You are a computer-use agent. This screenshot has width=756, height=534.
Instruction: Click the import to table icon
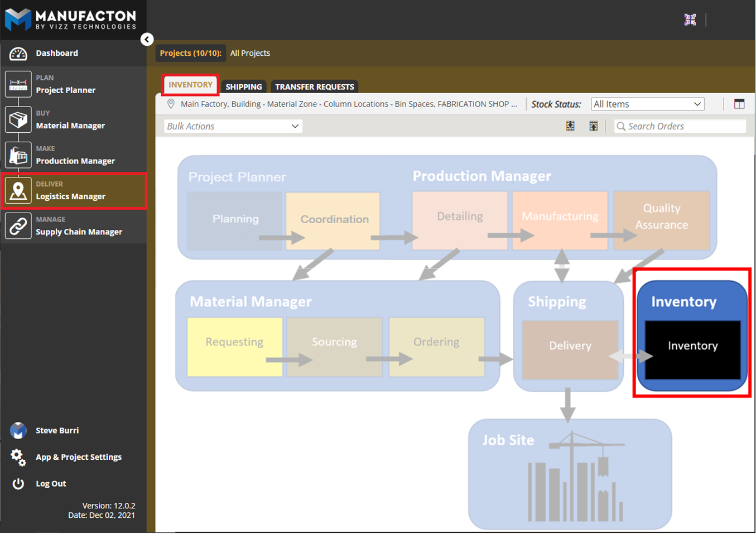(x=570, y=126)
